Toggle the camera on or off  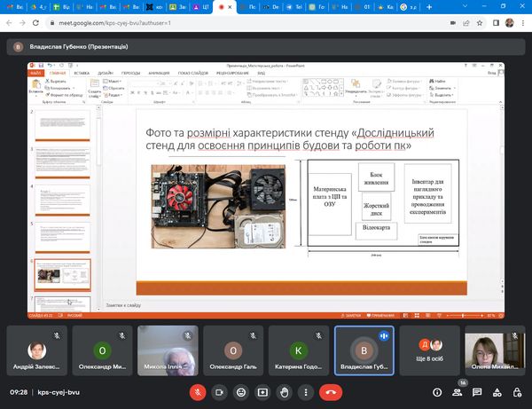tap(219, 390)
